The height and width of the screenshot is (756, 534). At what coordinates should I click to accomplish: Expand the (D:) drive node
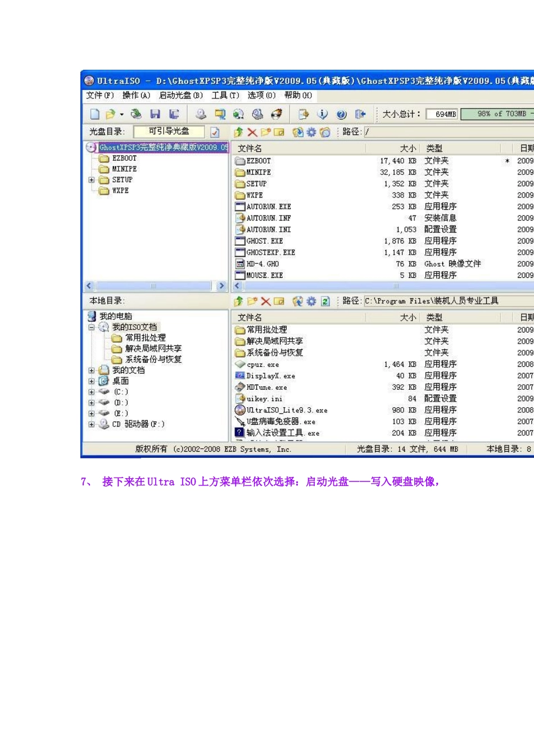tap(92, 403)
